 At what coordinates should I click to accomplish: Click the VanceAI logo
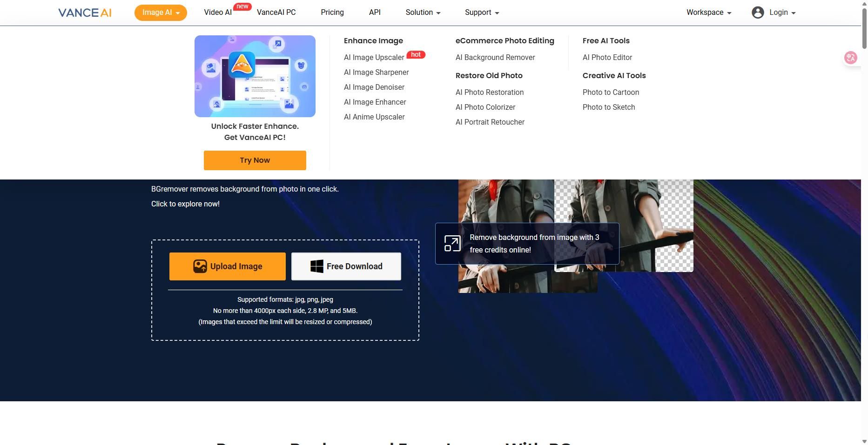(x=85, y=13)
